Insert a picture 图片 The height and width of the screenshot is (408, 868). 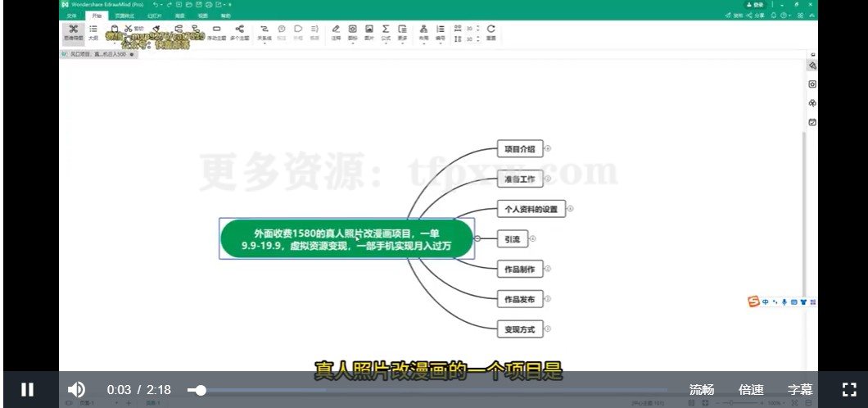pyautogui.click(x=368, y=33)
